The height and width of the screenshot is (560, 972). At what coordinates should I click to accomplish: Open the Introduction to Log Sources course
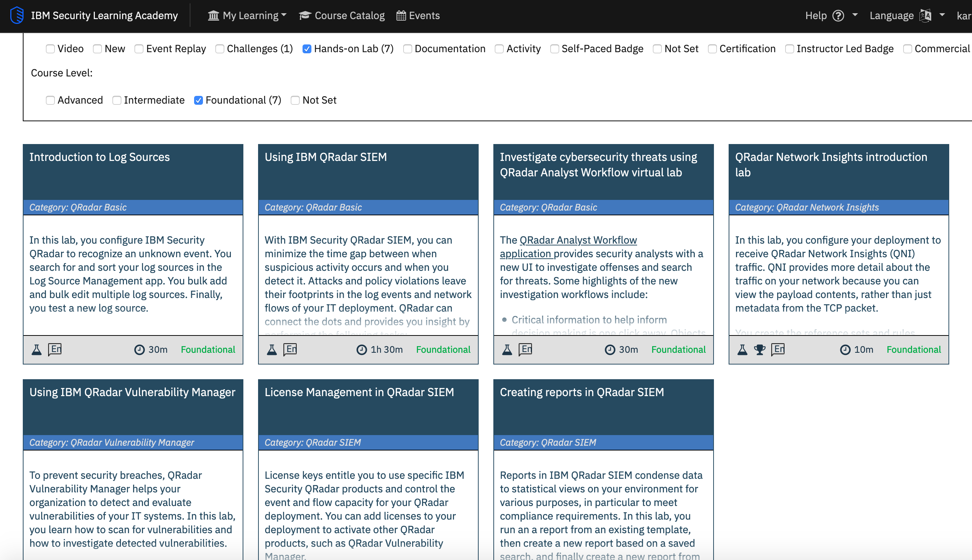coord(100,157)
